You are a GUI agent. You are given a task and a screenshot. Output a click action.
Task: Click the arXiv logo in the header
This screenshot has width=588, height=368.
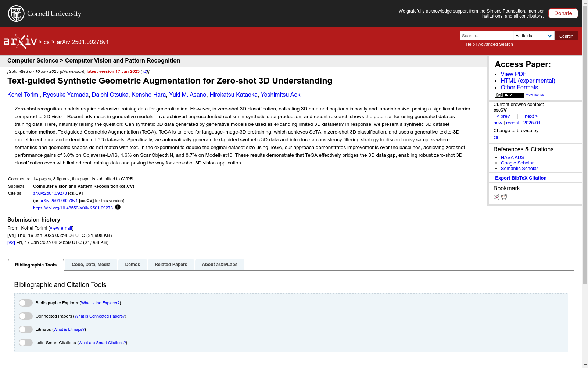(20, 41)
